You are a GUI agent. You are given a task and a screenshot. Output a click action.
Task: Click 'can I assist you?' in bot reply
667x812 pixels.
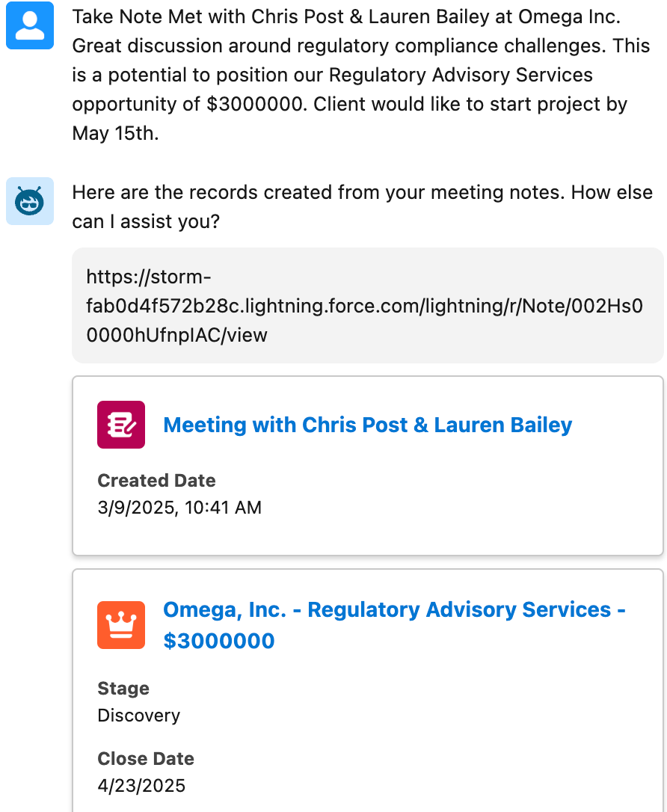point(146,222)
